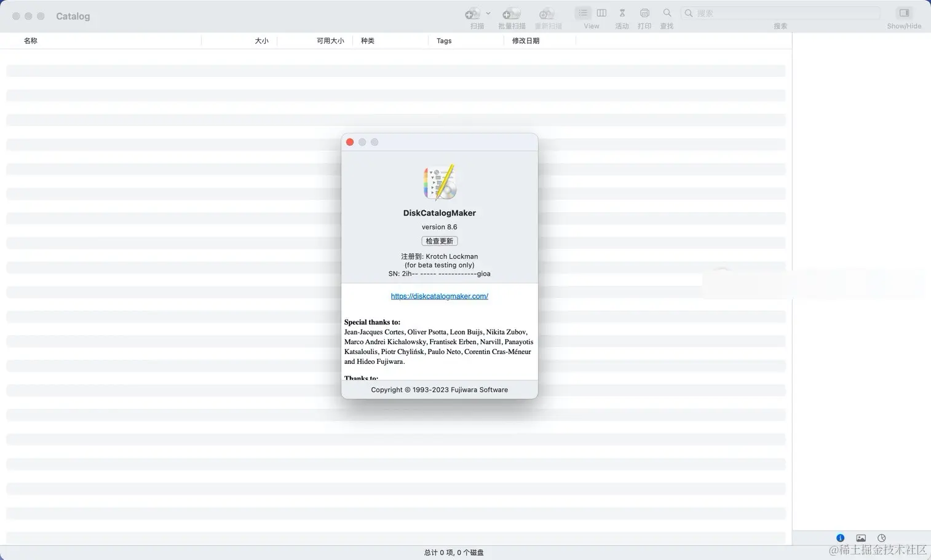This screenshot has height=560, width=931.
Task: Open the 活动 activity hourglass icon
Action: pos(622,13)
